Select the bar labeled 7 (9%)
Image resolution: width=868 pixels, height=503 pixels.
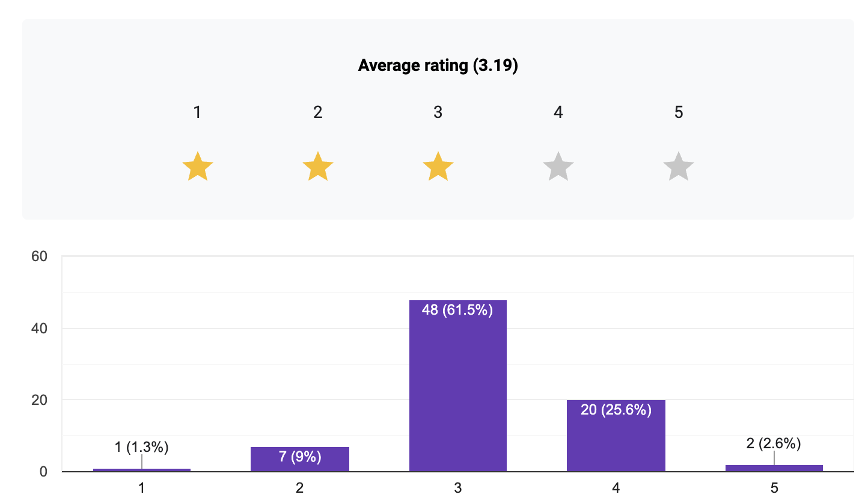[300, 459]
